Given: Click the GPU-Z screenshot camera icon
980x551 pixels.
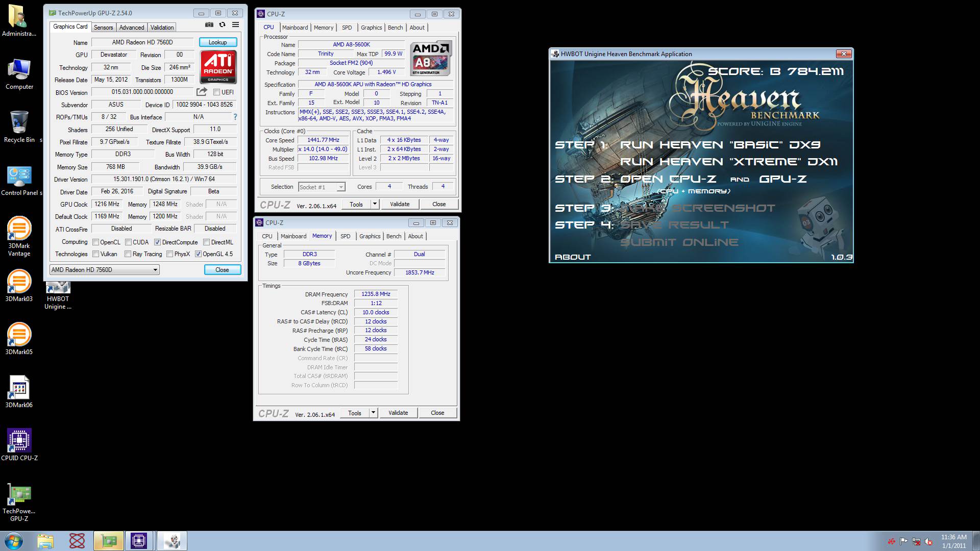Looking at the screenshot, I should coord(209,24).
